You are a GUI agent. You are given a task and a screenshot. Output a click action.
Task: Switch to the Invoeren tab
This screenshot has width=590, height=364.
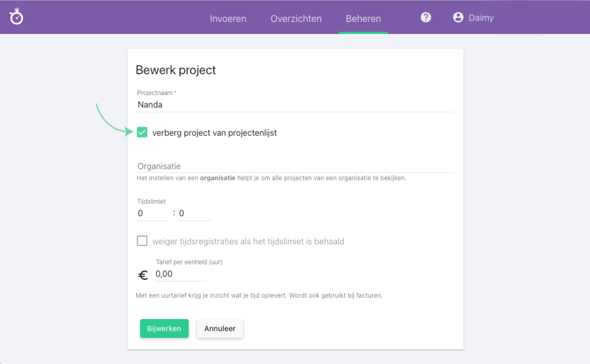(x=228, y=18)
